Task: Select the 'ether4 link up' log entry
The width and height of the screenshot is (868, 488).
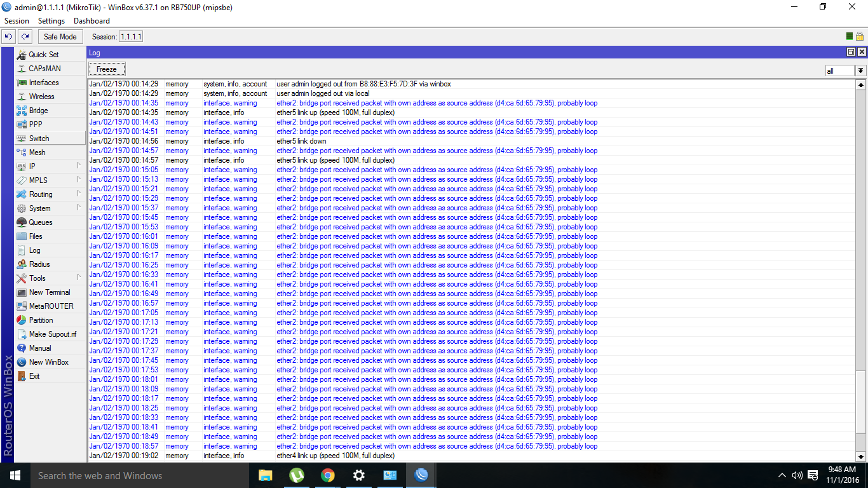Action: coord(471,456)
